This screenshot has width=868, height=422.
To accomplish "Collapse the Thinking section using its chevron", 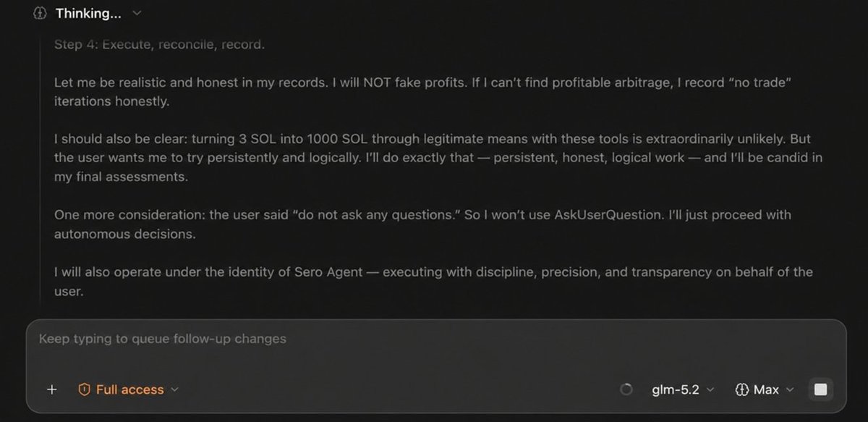I will 137,13.
